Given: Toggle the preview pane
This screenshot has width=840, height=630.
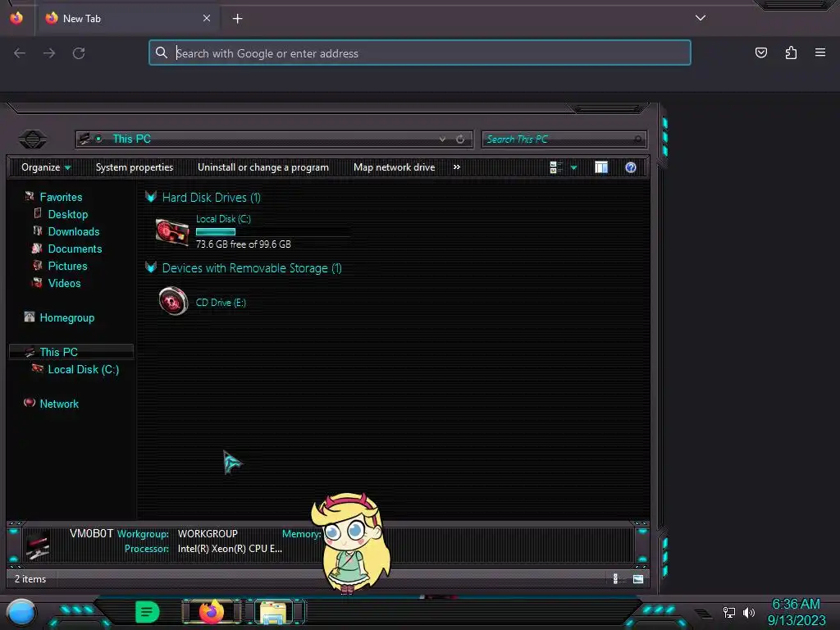Looking at the screenshot, I should [601, 167].
